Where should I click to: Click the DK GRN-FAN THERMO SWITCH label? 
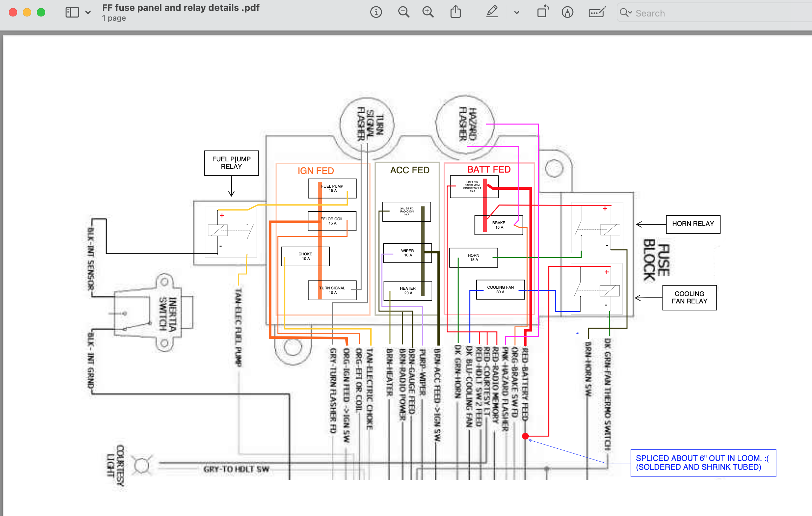[x=608, y=395]
